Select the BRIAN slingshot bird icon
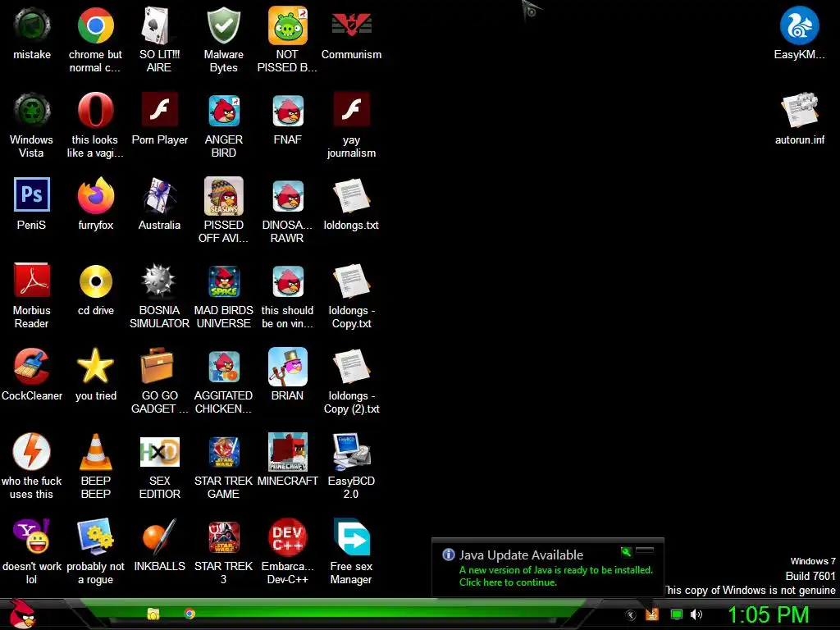This screenshot has height=630, width=840. [x=288, y=367]
